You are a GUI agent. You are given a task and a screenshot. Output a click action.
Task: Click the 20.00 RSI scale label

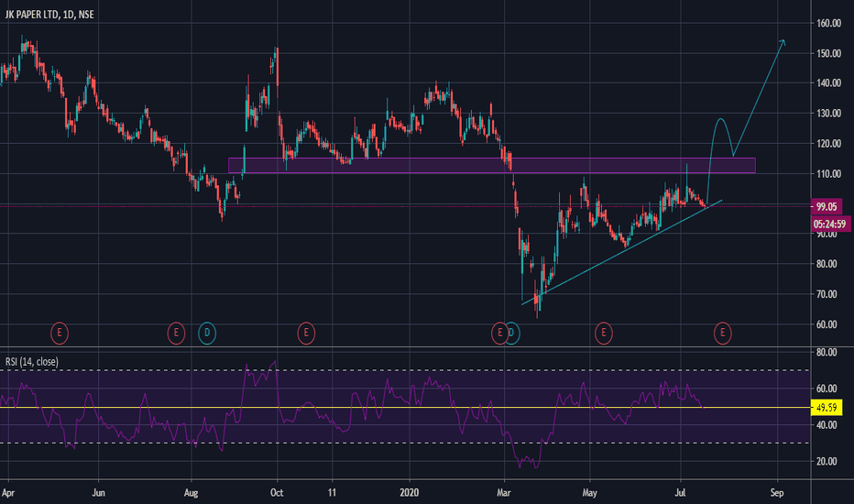pos(827,461)
